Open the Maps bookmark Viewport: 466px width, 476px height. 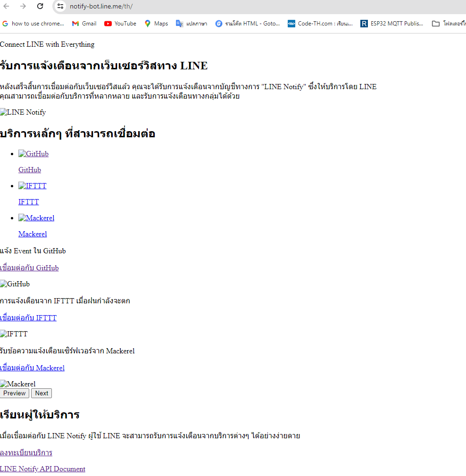point(156,24)
